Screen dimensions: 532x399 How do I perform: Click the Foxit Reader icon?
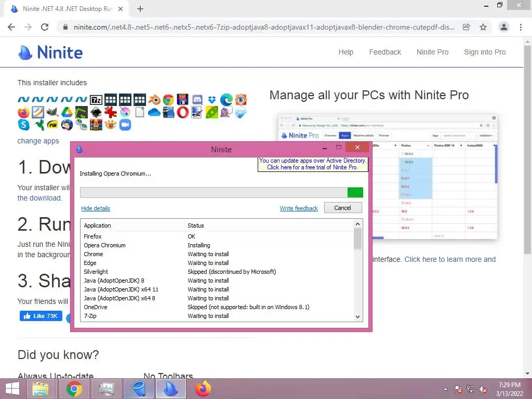point(38,112)
